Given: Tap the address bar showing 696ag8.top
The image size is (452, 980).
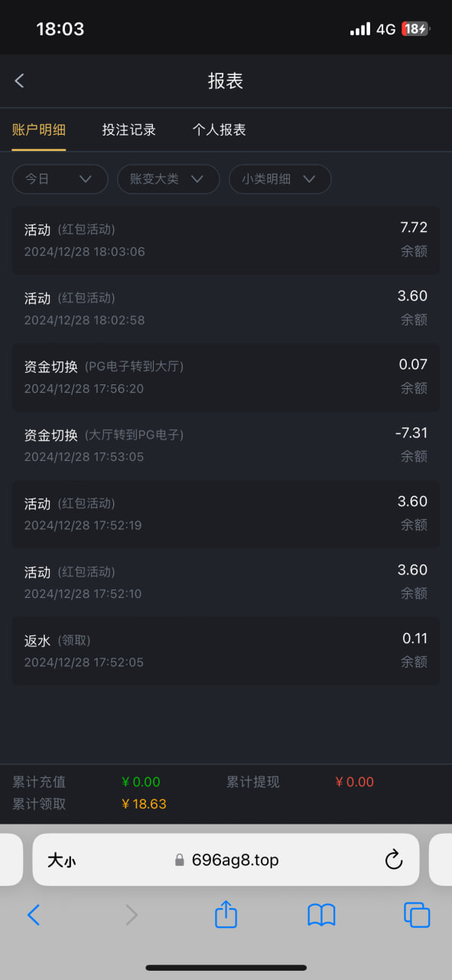Looking at the screenshot, I should (237, 859).
